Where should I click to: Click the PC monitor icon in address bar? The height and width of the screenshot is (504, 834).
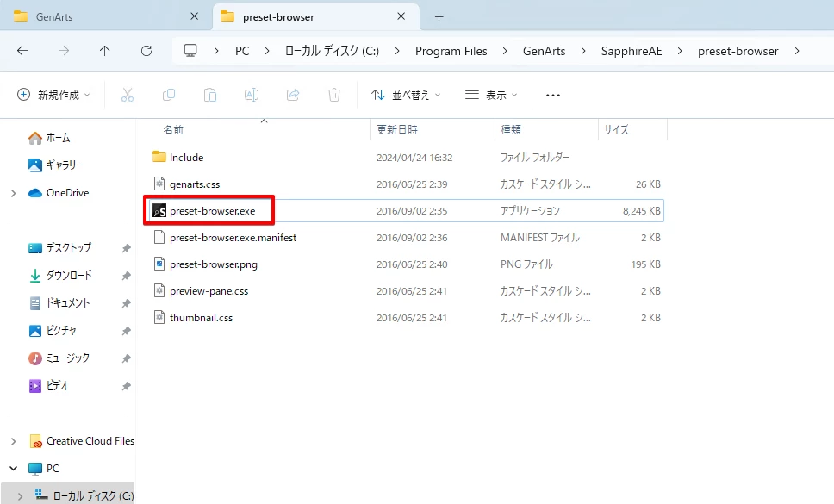pos(190,51)
